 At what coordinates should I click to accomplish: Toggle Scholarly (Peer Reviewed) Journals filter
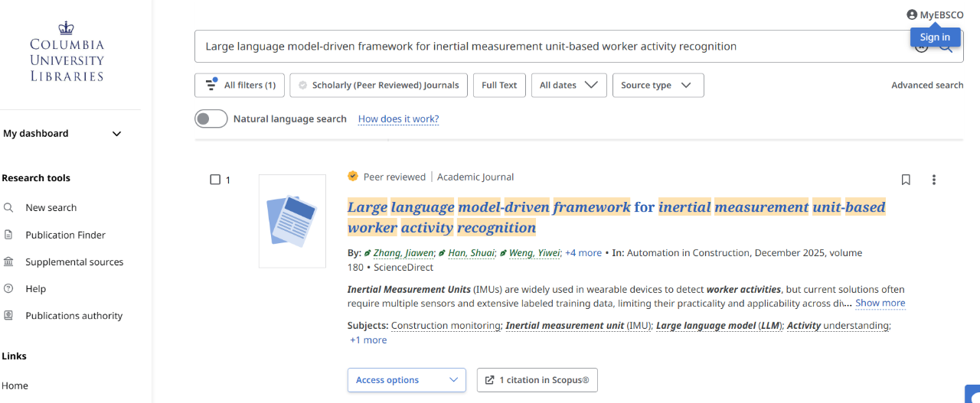pyautogui.click(x=378, y=86)
